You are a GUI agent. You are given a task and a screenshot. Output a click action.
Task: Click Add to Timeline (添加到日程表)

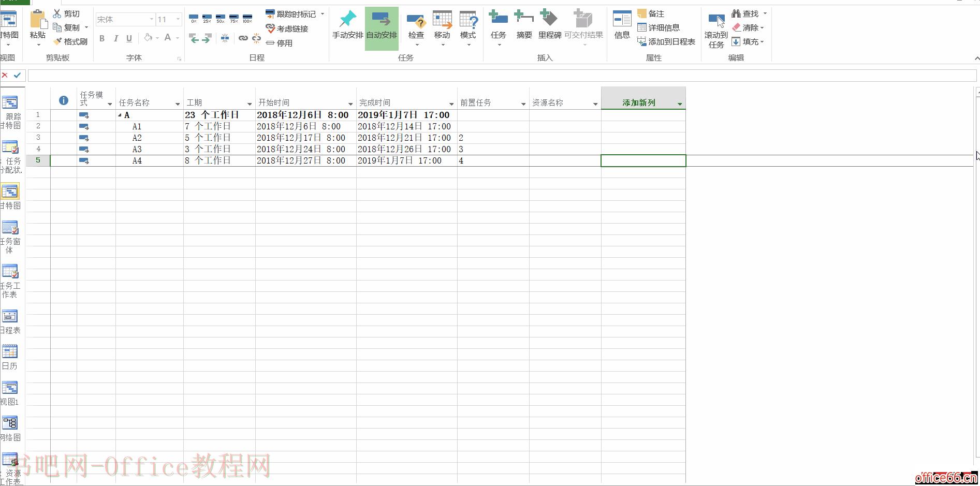(x=666, y=41)
